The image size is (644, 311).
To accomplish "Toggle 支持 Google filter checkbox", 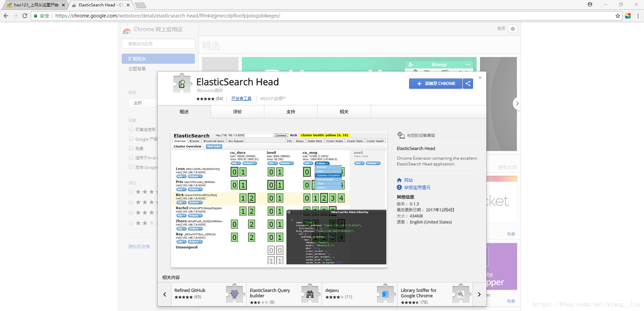I will [131, 167].
